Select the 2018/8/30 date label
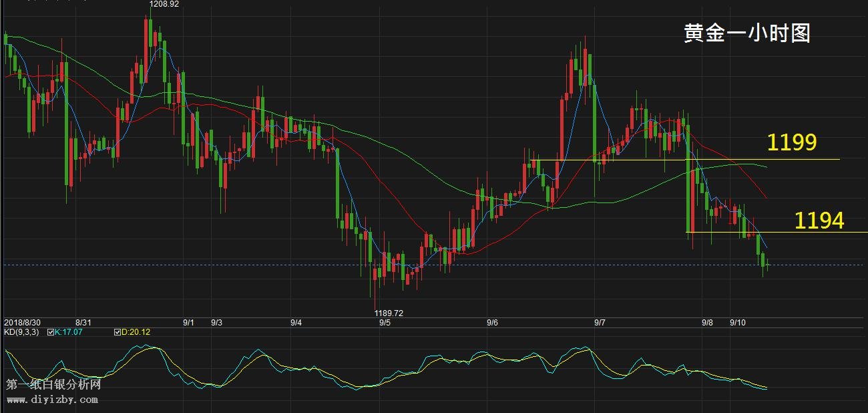Image resolution: width=868 pixels, height=413 pixels. pos(22,322)
